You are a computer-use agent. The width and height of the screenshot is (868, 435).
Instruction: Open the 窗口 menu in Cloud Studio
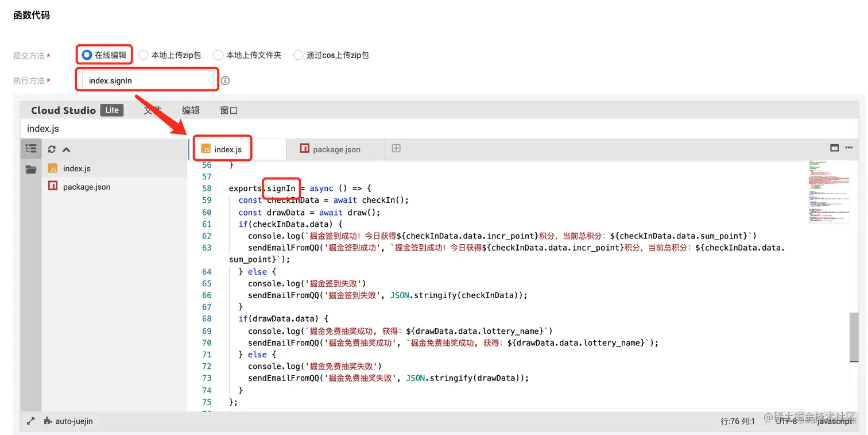[x=228, y=110]
